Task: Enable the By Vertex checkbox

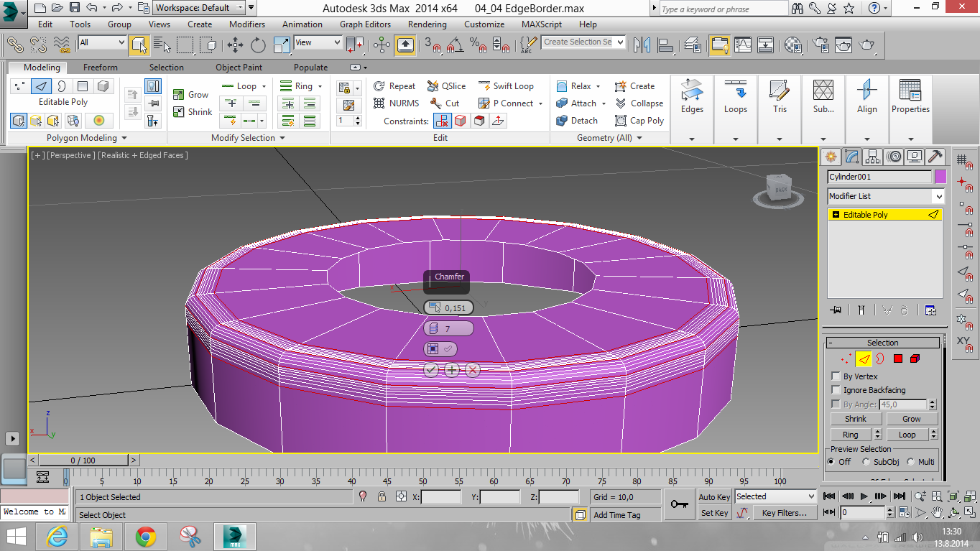Action: coord(836,376)
